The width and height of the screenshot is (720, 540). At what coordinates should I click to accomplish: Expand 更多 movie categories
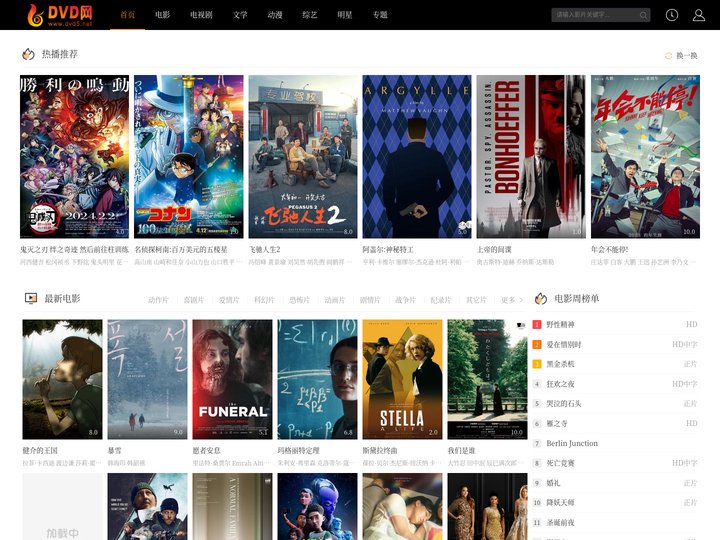click(x=512, y=300)
